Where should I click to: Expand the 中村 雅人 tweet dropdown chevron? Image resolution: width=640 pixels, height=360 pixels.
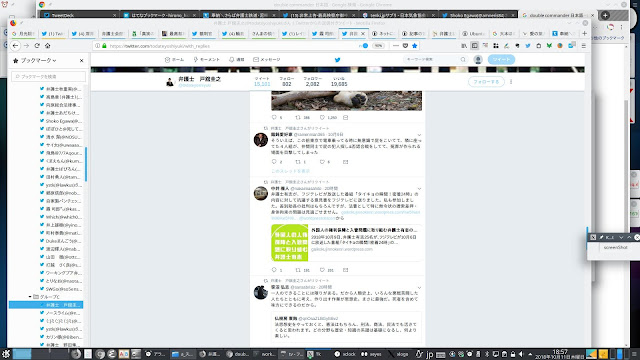coord(419,189)
